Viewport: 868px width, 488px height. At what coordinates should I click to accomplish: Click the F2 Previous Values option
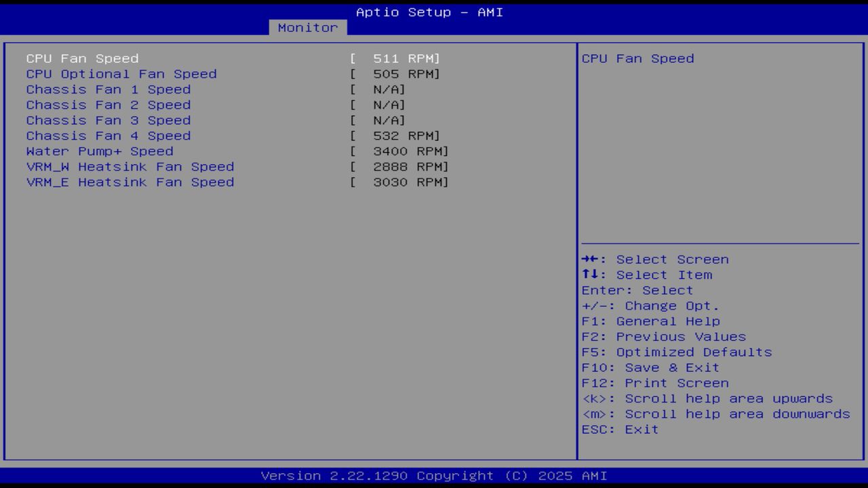[x=663, y=336]
